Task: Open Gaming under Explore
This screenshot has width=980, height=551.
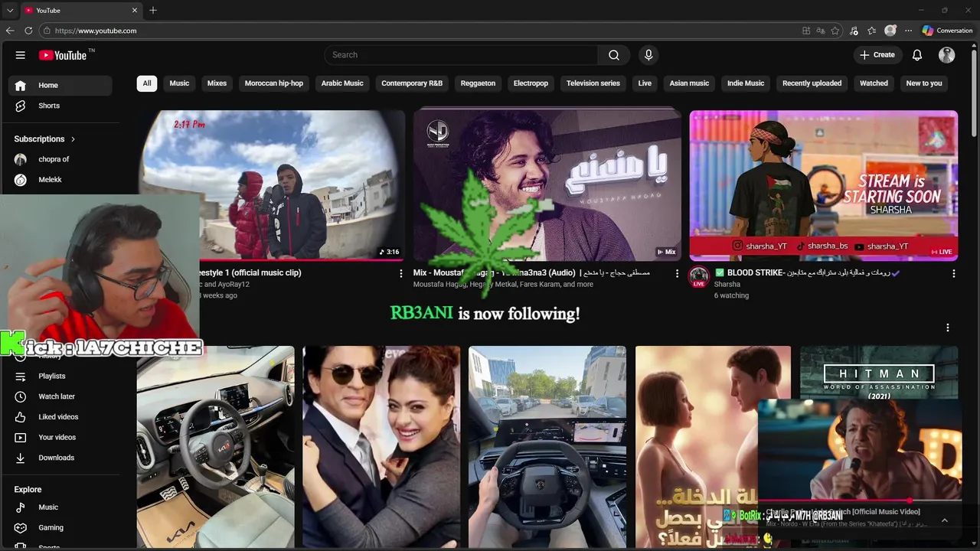Action: tap(60, 527)
